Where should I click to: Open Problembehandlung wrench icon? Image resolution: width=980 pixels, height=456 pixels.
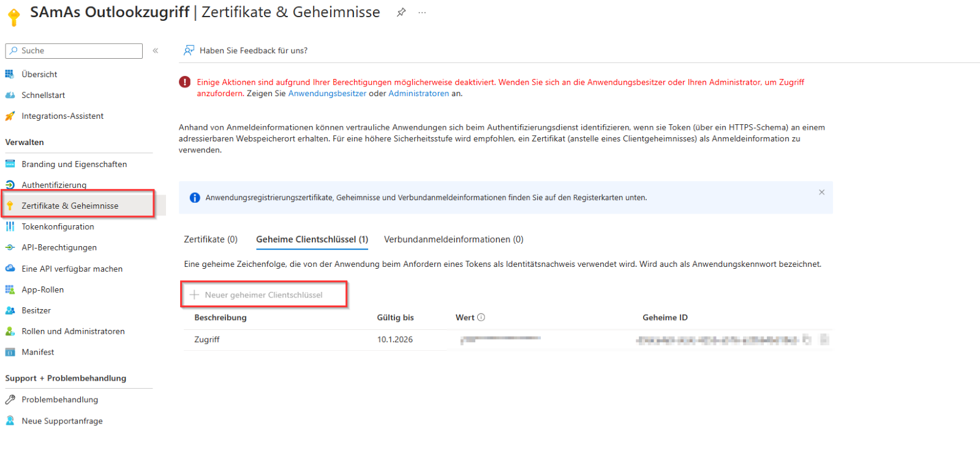click(10, 400)
